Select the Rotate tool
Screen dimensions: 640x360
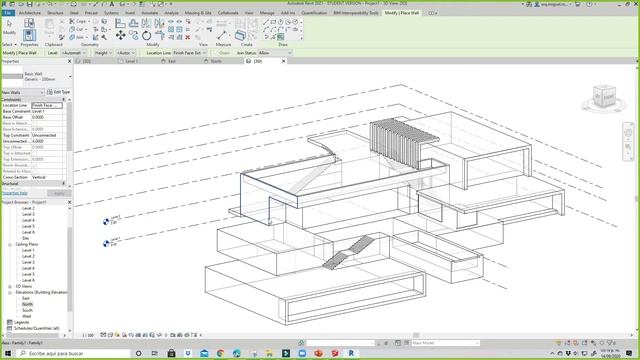coord(146,36)
